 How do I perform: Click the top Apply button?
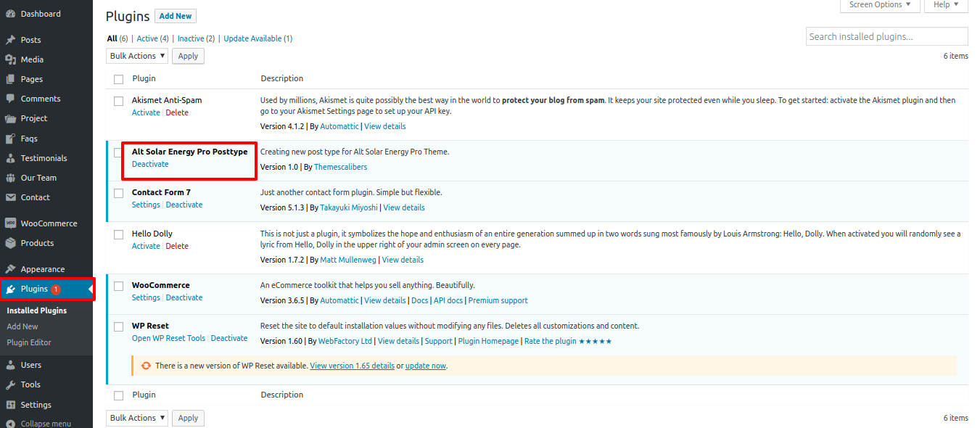188,56
